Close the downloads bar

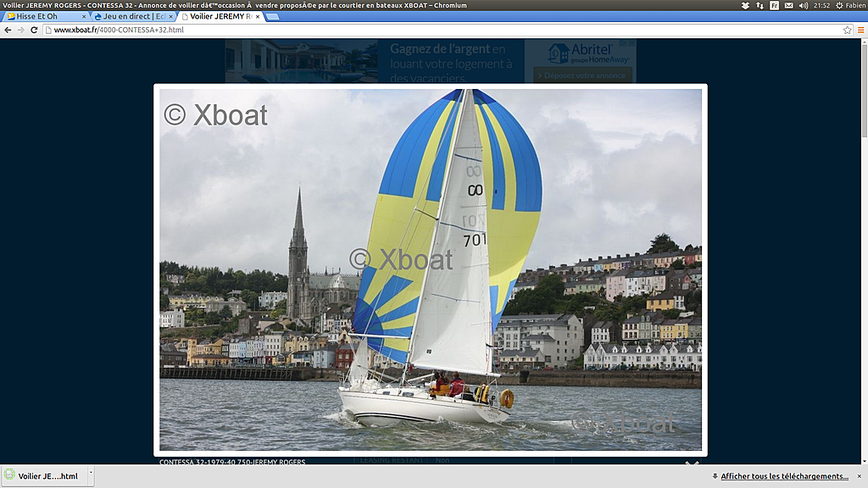(860, 476)
